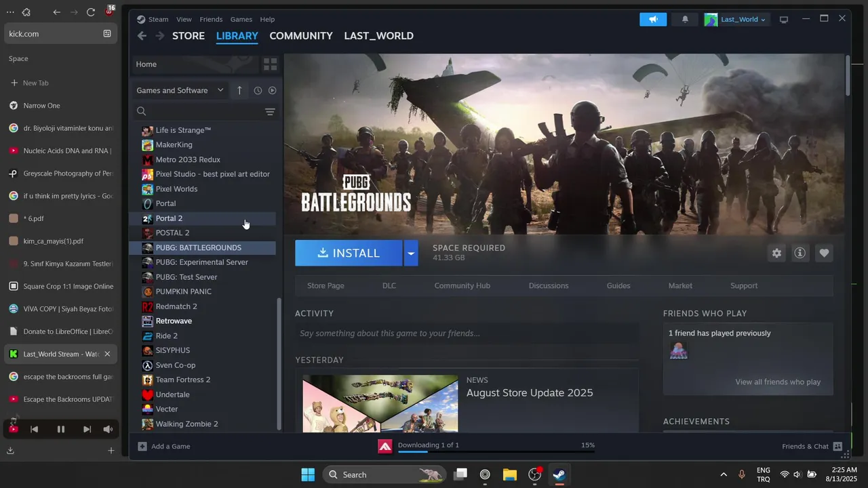This screenshot has width=868, height=488.
Task: Go to previous track in browser player
Action: 34,429
